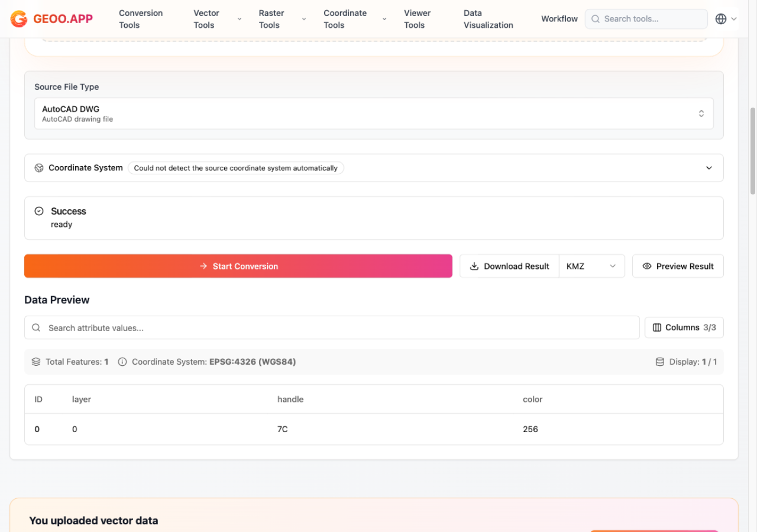757x532 pixels.
Task: Click the You uploaded vector data heading
Action: click(x=93, y=521)
